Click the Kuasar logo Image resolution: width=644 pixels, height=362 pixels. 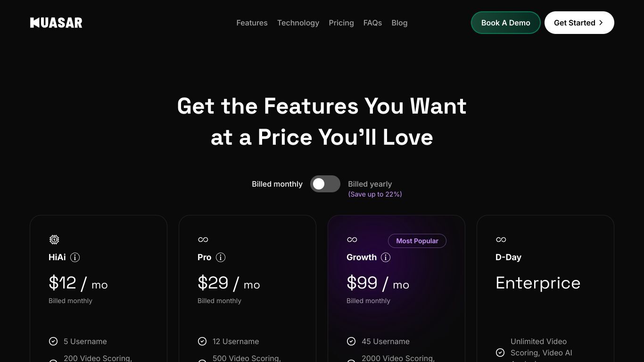tap(56, 23)
